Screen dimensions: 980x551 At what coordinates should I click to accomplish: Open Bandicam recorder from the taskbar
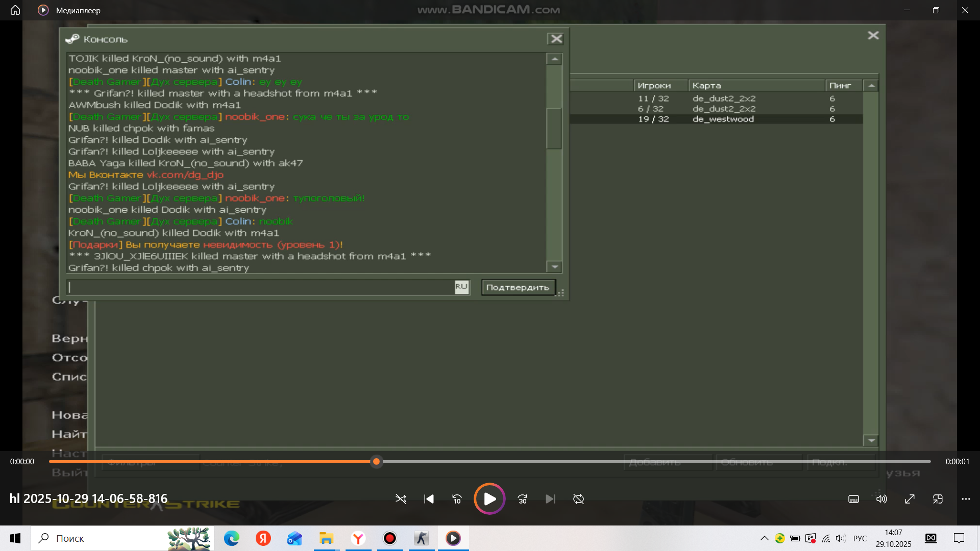coord(390,538)
